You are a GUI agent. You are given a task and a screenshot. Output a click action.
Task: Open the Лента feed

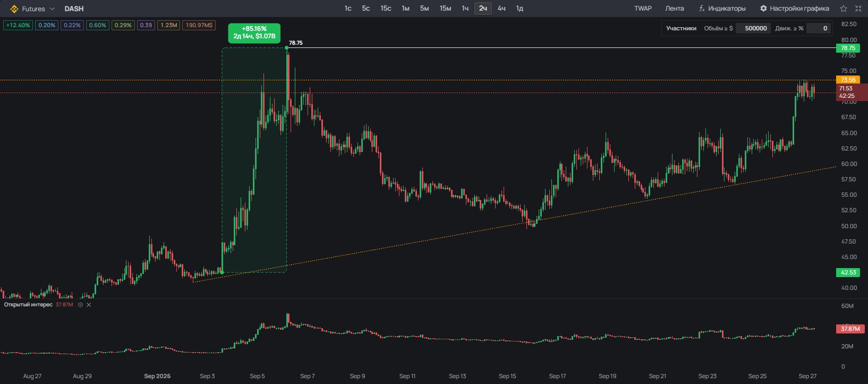point(675,9)
